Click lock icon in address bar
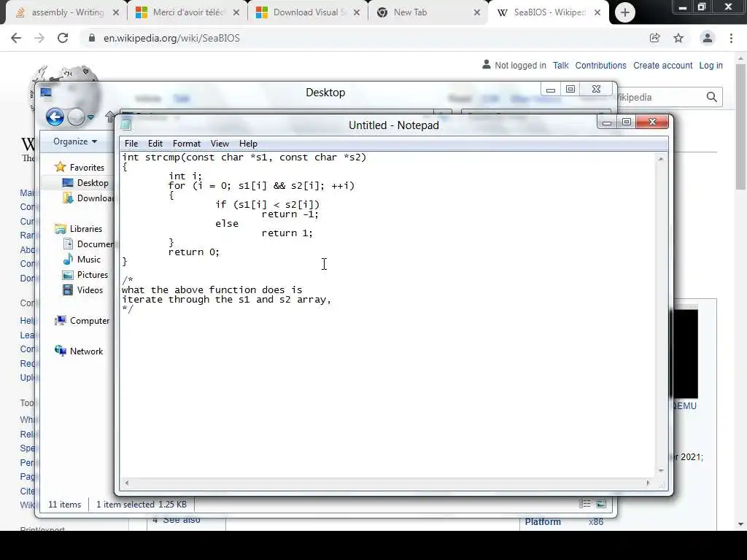The height and width of the screenshot is (560, 747). pos(91,38)
